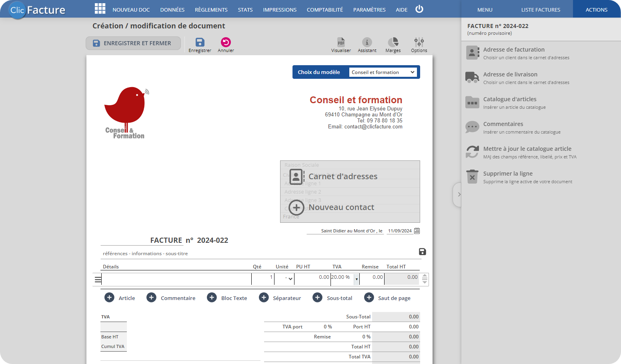Screen dimensions: 621x364
Task: Click the FACTURE n° 2024-022 title
Action: tap(189, 240)
